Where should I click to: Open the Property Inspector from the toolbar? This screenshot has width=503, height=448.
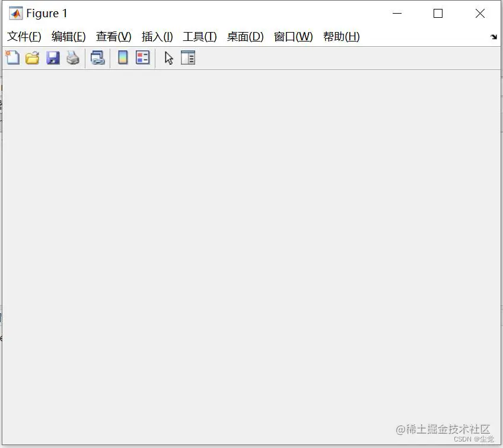[x=188, y=58]
